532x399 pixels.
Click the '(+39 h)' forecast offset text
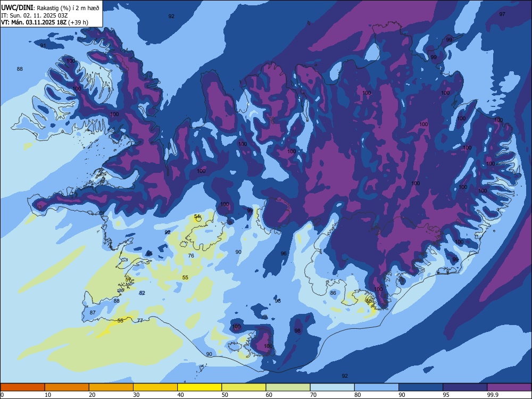coord(78,22)
